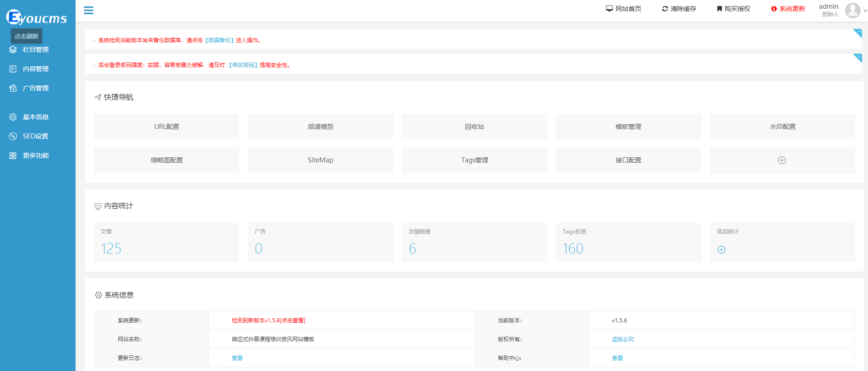Image resolution: width=868 pixels, height=371 pixels.
Task: Click the 数据备份 link in notice
Action: [x=219, y=40]
